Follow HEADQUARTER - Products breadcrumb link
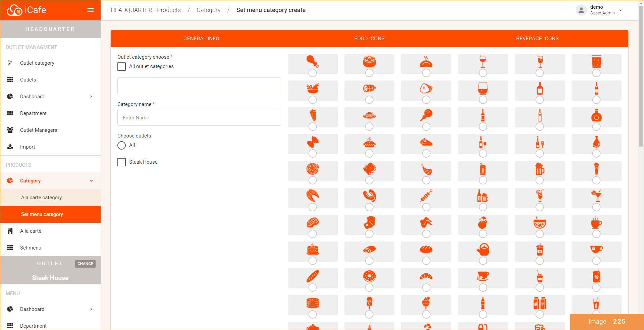Screen dimensions: 644x330 point(146,10)
